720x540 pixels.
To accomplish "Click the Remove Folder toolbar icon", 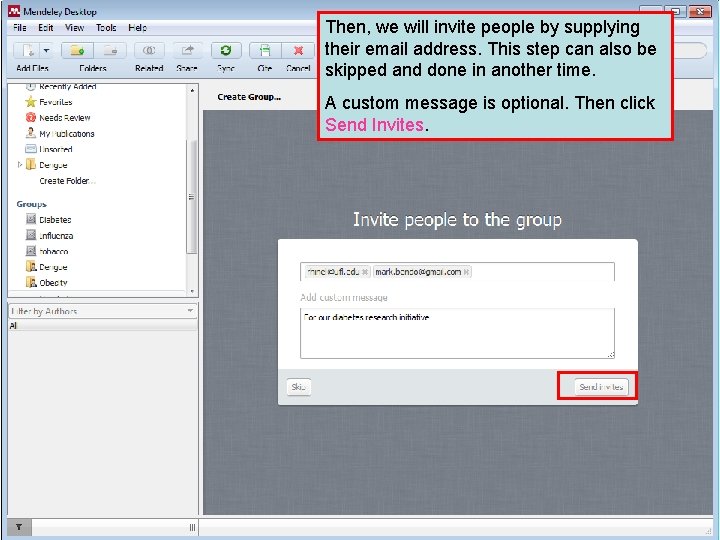I will point(110,50).
